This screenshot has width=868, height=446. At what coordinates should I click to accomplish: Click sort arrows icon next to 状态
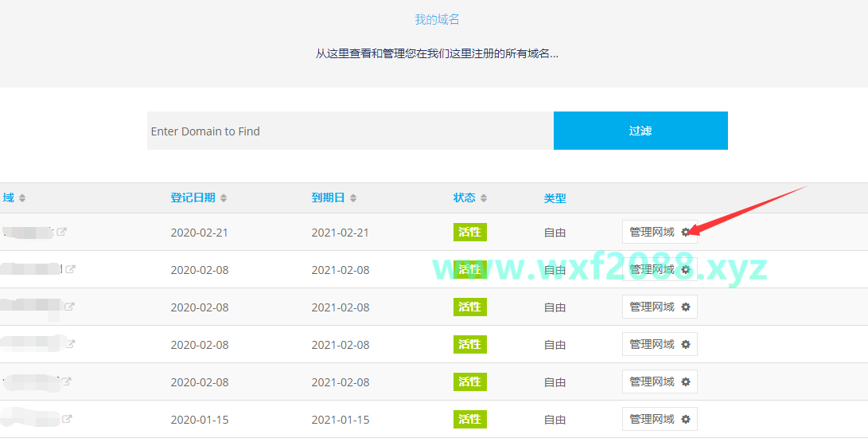pos(484,198)
